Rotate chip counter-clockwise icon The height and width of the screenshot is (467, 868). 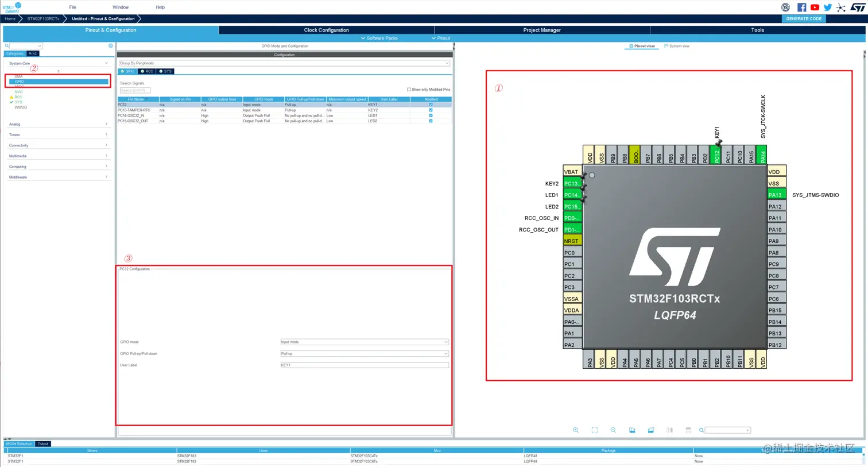(x=651, y=430)
